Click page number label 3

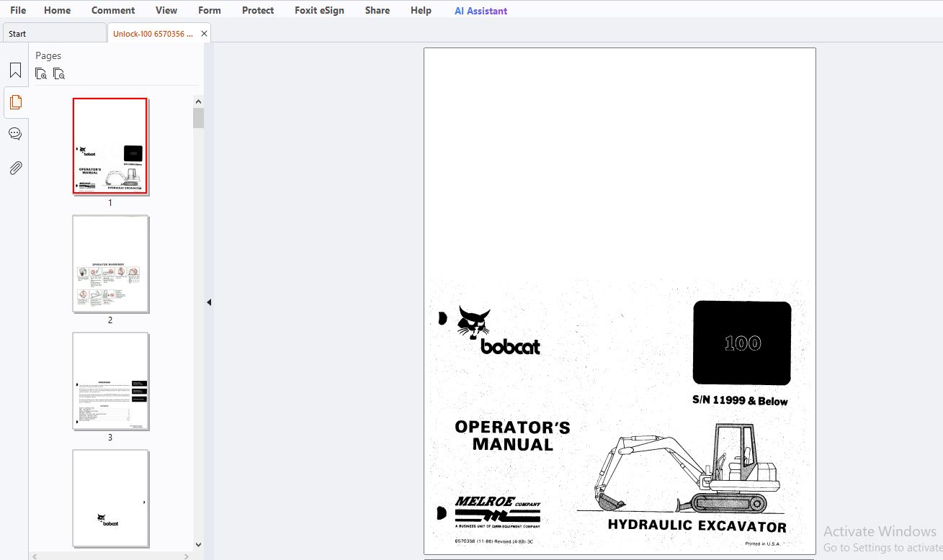(x=110, y=438)
